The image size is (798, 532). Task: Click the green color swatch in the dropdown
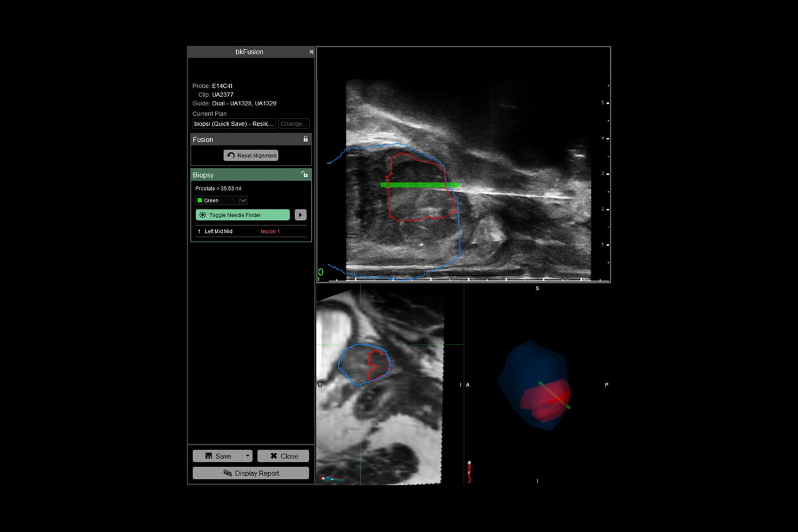pyautogui.click(x=201, y=200)
